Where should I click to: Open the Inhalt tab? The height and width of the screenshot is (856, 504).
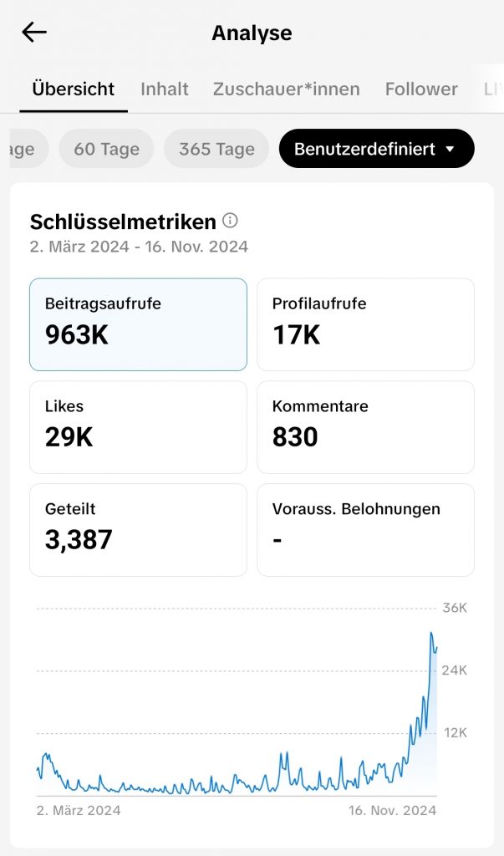(165, 89)
